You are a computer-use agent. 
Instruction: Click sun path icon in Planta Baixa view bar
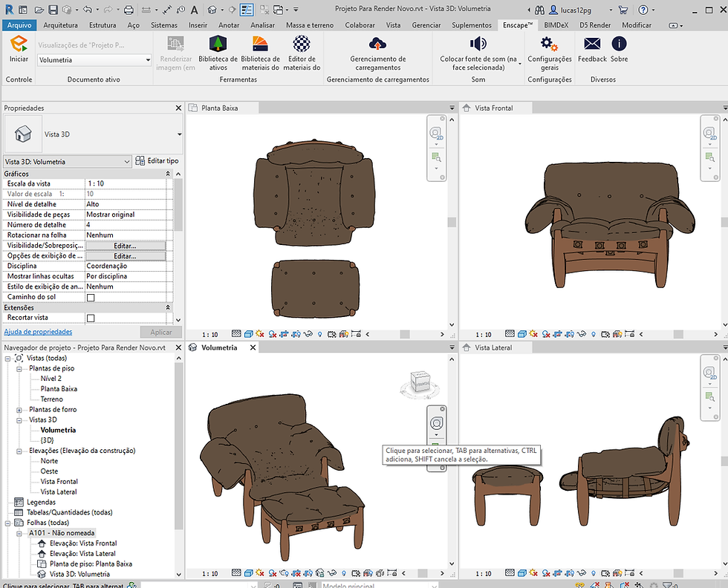click(x=259, y=333)
